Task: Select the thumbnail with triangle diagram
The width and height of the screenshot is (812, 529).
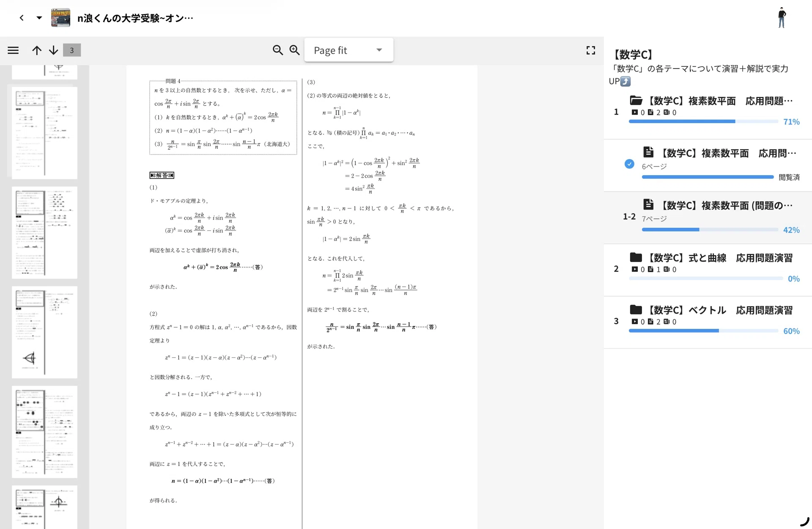Action: tap(44, 332)
